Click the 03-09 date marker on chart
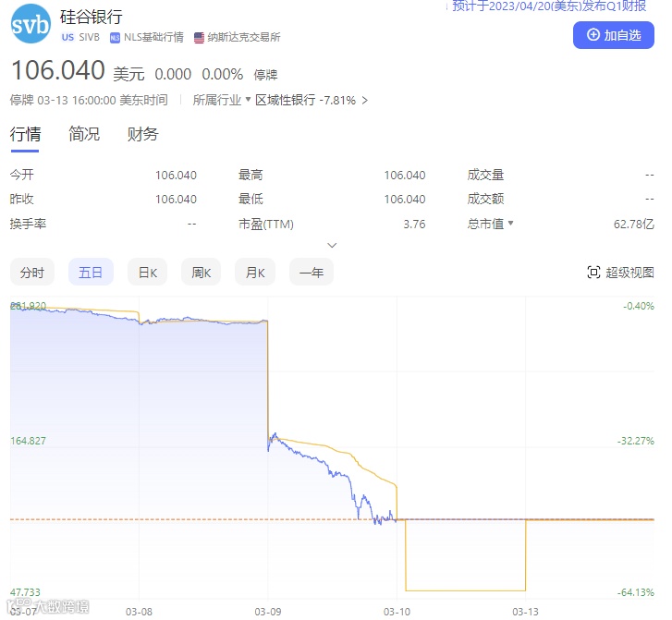Viewport: 672px width, 620px height. pyautogui.click(x=268, y=612)
